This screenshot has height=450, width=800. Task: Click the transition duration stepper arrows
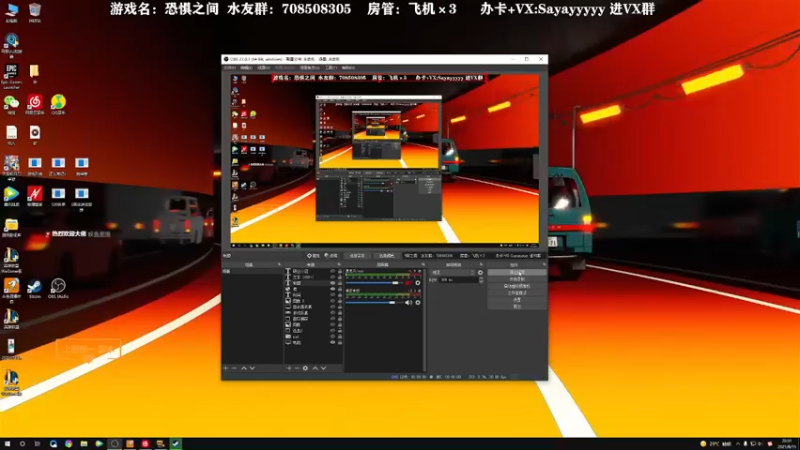(x=481, y=280)
